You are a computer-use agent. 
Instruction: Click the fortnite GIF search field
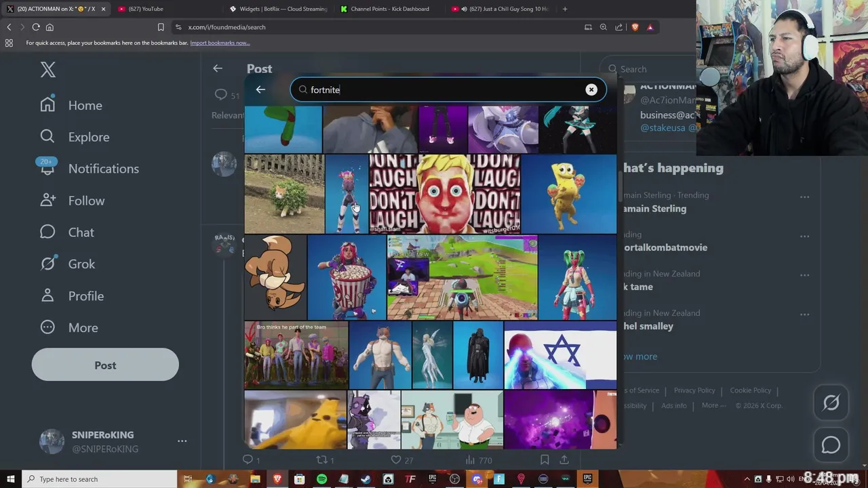point(448,89)
